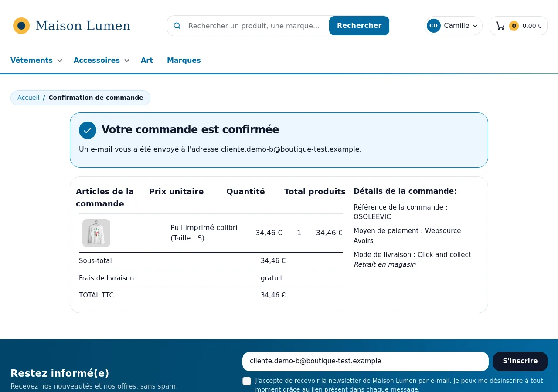Click the gratuit shipping value

[x=272, y=278]
